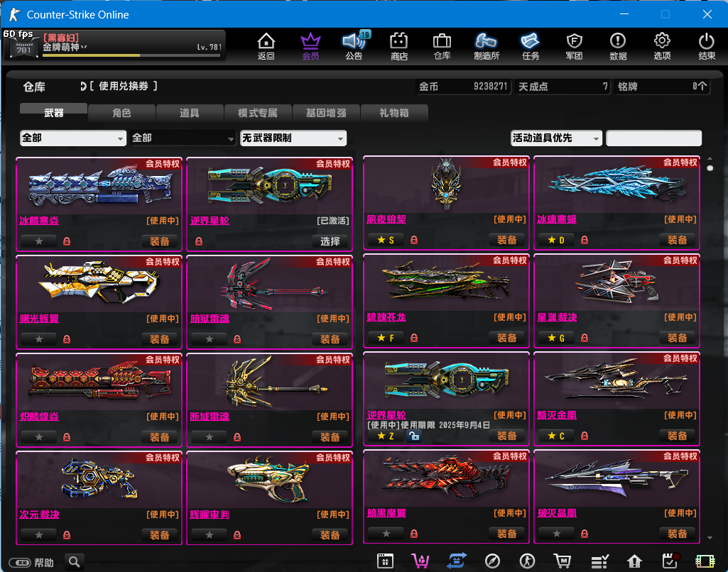Open the first 全部 category dropdown
Screen dimensions: 728x572
[x=73, y=138]
